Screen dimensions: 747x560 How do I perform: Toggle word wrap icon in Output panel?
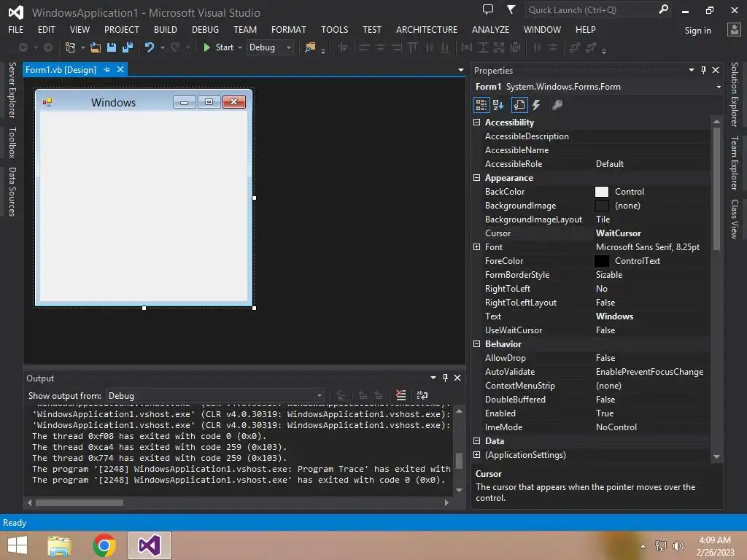coord(422,395)
